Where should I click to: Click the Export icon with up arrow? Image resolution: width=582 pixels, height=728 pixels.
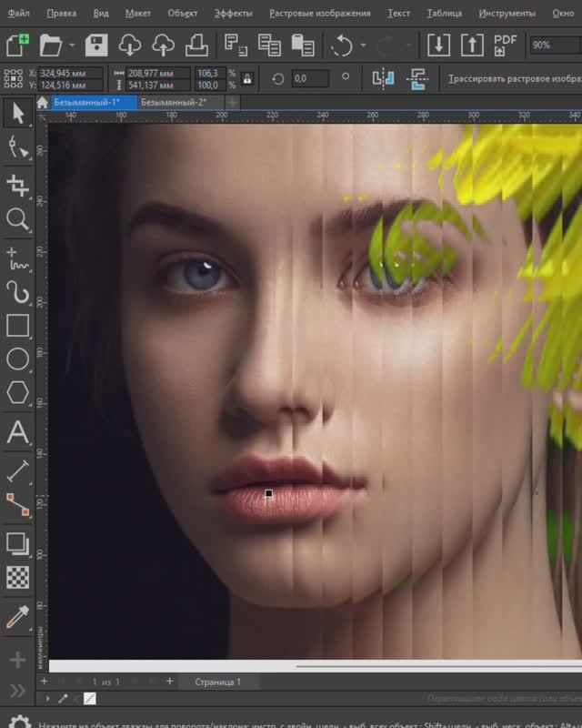(472, 45)
